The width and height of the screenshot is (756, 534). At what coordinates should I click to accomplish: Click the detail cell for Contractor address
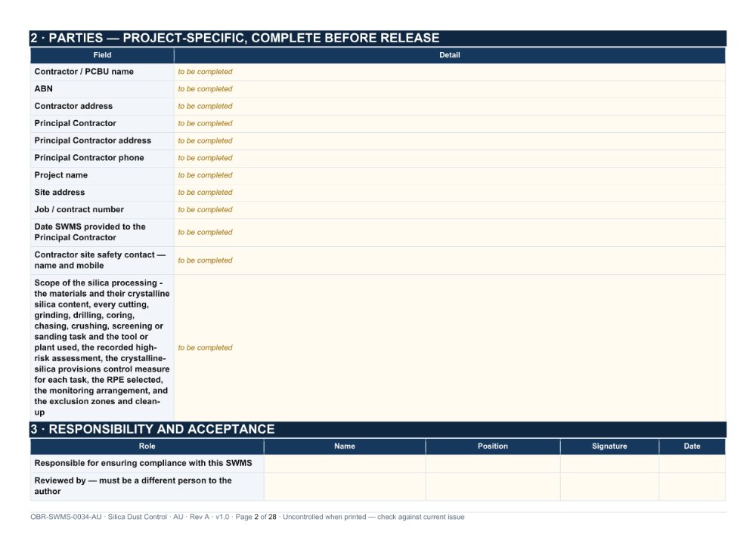(449, 106)
